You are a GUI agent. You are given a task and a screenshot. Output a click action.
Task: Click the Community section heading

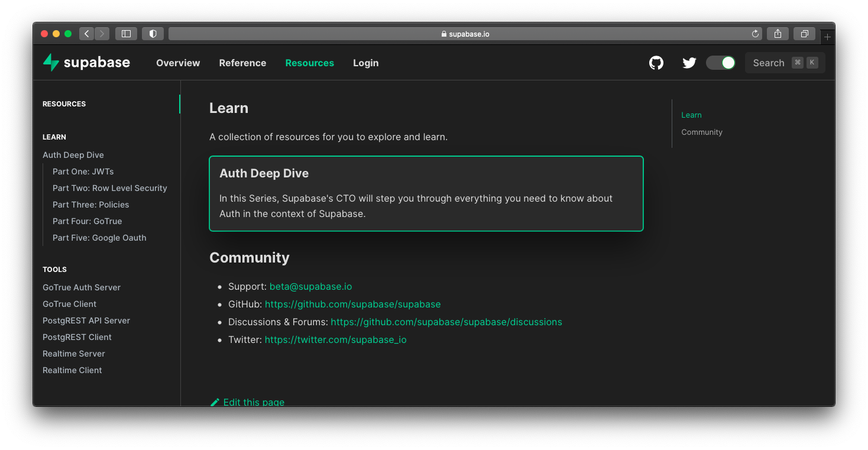click(x=250, y=258)
